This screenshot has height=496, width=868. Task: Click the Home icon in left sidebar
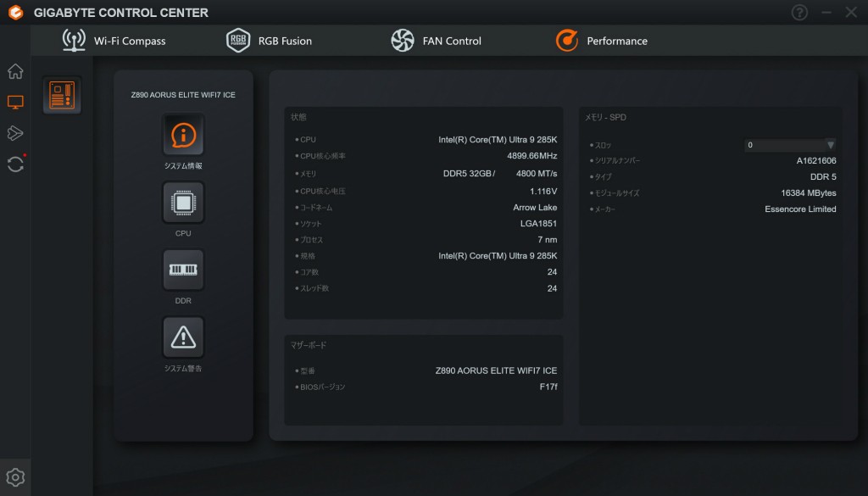coord(15,71)
